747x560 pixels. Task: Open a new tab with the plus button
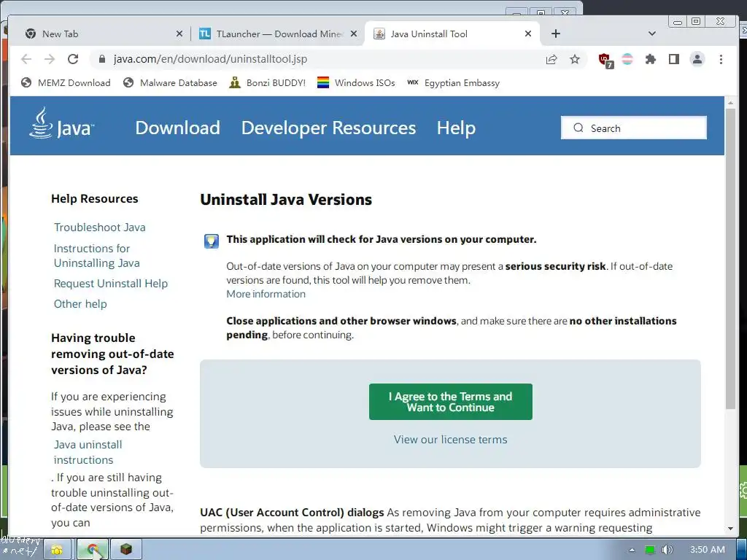(x=555, y=34)
